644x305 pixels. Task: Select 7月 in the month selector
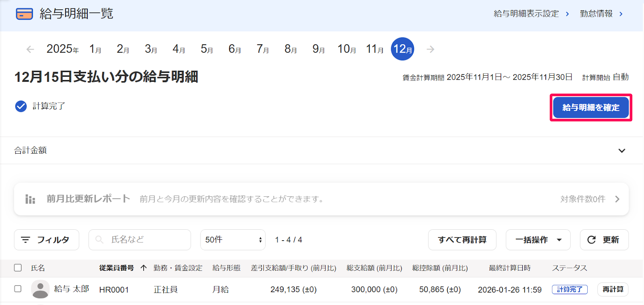pos(263,49)
